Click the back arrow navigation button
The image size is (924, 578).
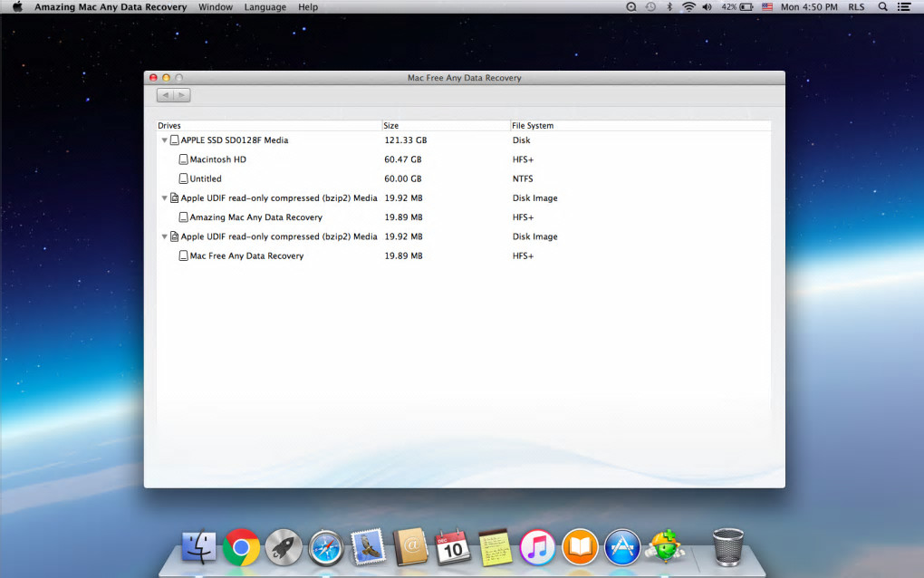pos(165,95)
